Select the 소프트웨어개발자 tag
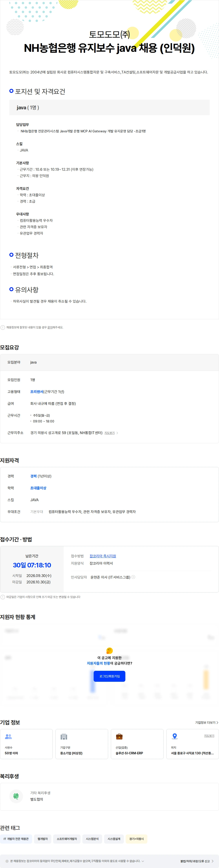The width and height of the screenshot is (219, 868). [x=67, y=839]
